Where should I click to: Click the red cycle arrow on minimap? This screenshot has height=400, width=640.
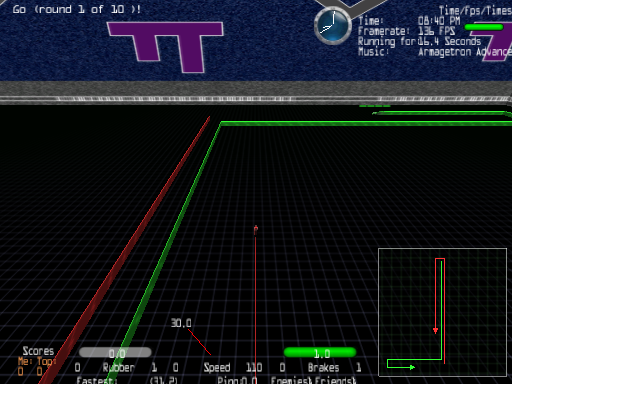coord(436,330)
